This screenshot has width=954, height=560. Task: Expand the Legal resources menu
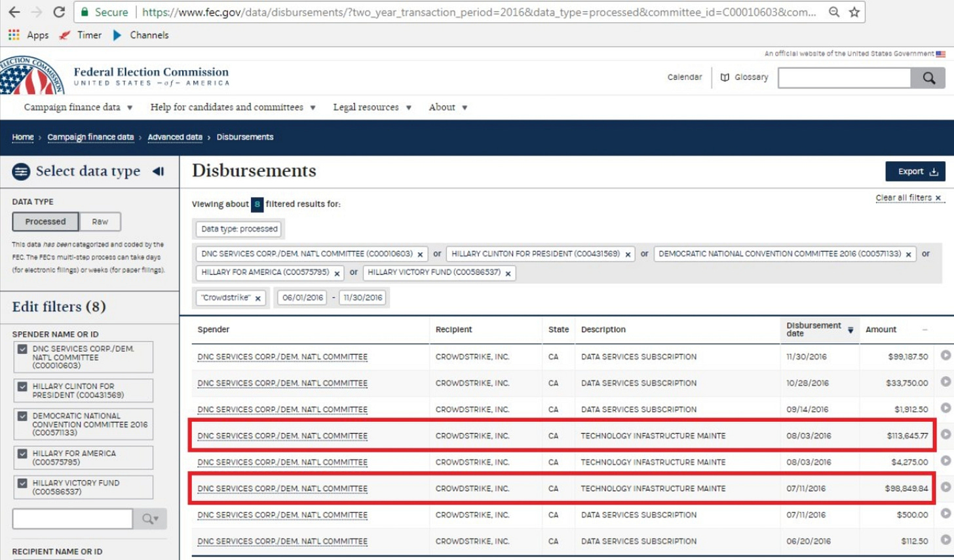[x=372, y=107]
